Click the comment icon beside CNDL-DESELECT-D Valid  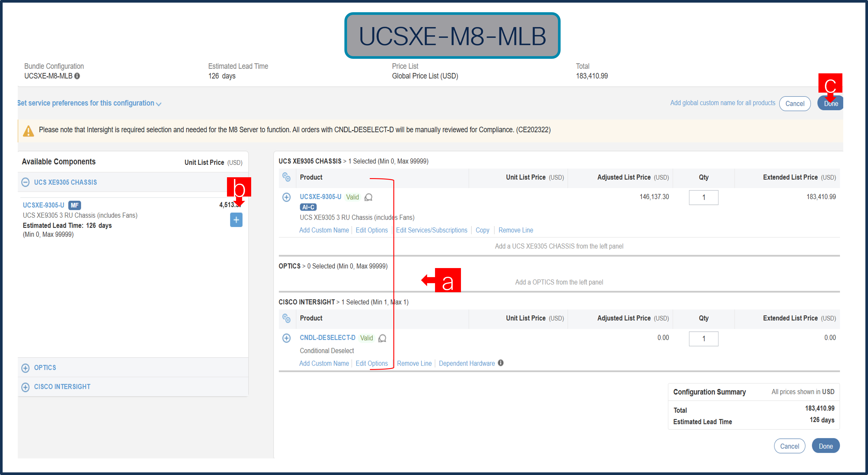(x=383, y=338)
